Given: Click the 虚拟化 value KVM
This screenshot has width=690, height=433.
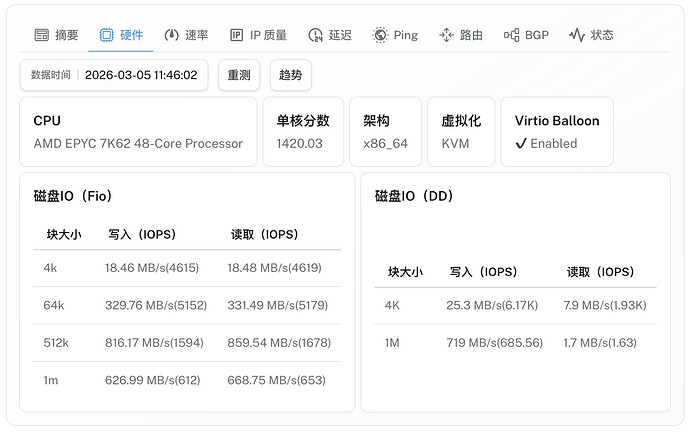Looking at the screenshot, I should click(x=455, y=143).
